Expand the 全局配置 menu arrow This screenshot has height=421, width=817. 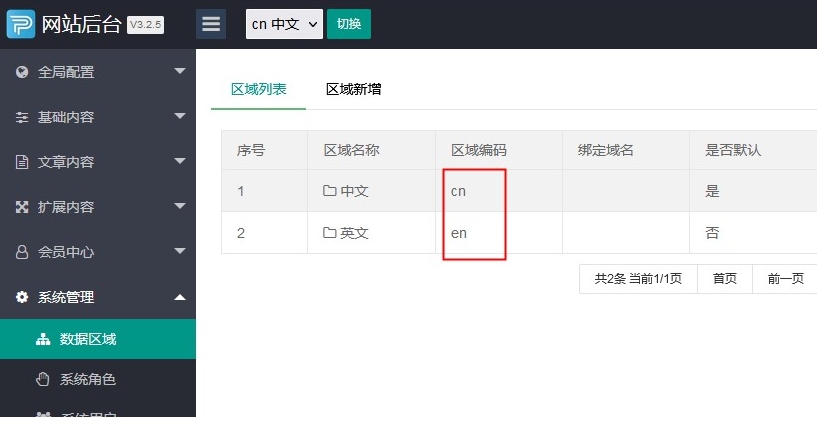point(180,71)
